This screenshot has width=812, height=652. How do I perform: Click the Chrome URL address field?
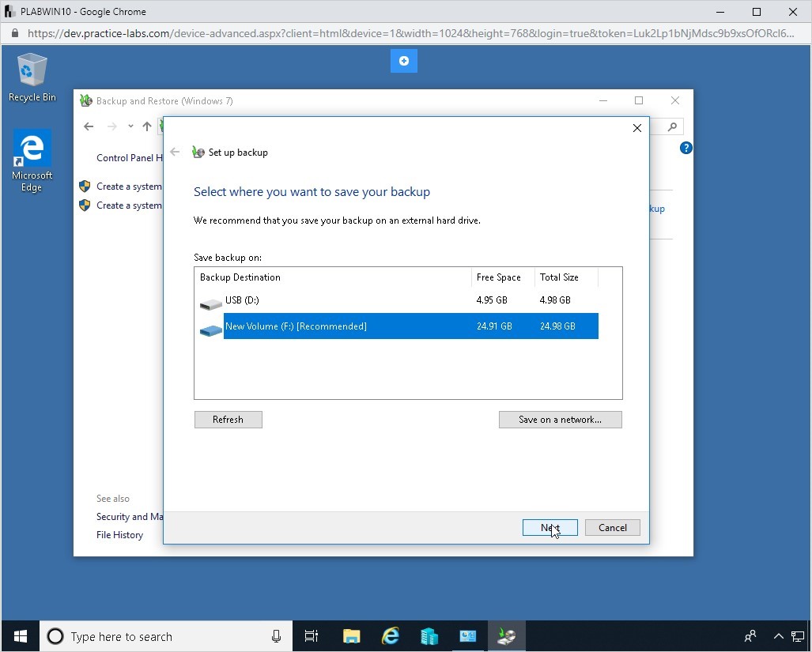410,34
